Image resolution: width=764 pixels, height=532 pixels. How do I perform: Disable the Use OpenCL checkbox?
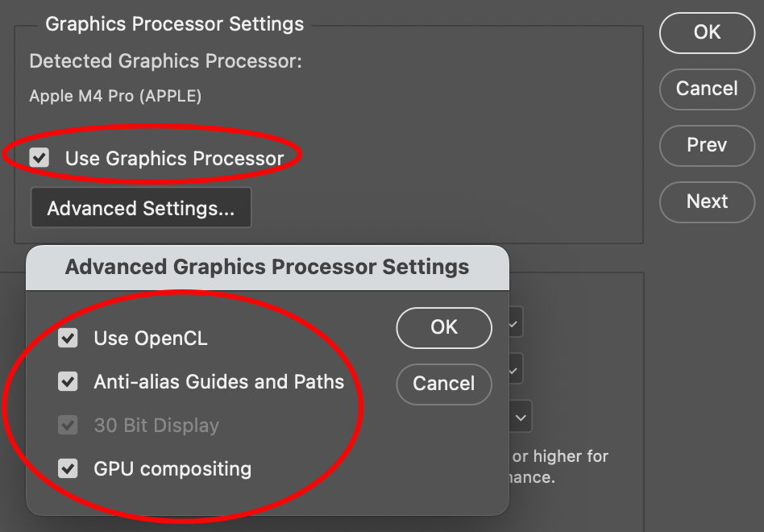tap(69, 339)
